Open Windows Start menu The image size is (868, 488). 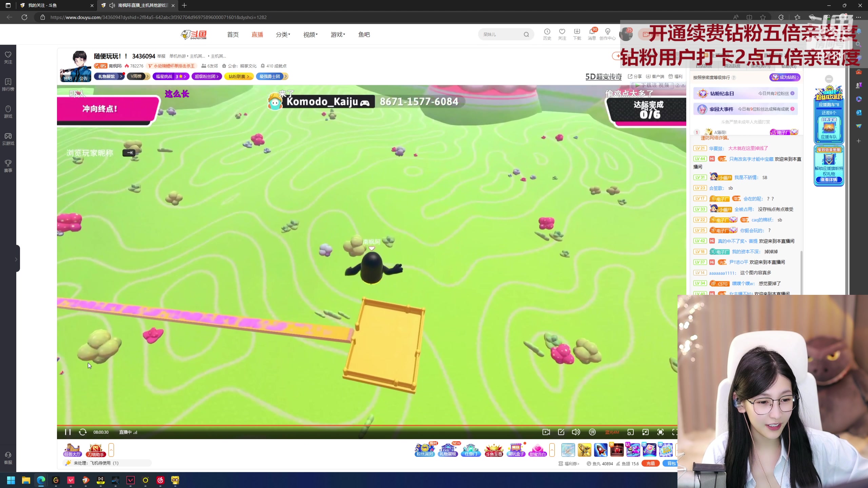point(11,480)
